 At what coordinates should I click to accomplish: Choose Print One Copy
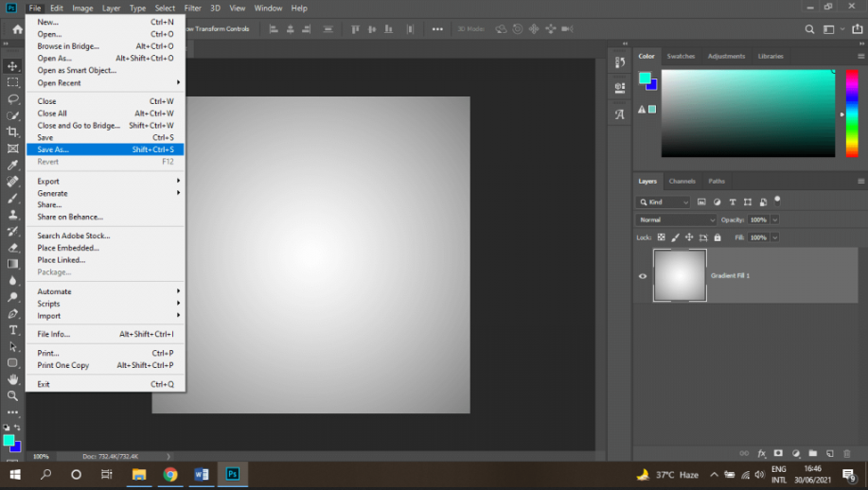(105, 365)
